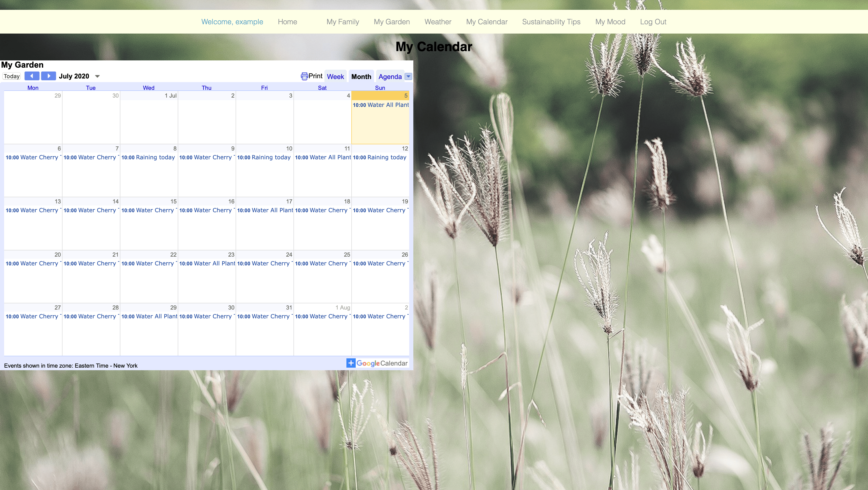Open the July 8 Raining today event
The image size is (868, 490).
(148, 157)
